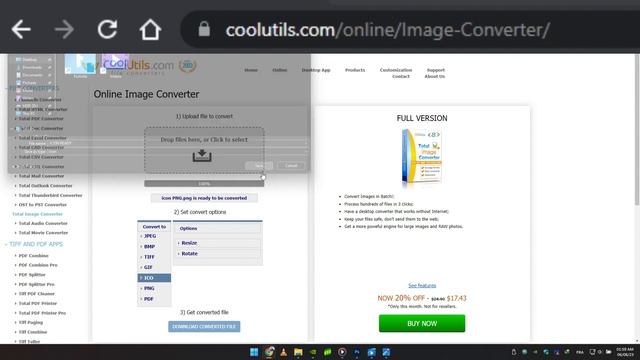Open PDF Combine Pro sidebar link

pyautogui.click(x=38, y=265)
